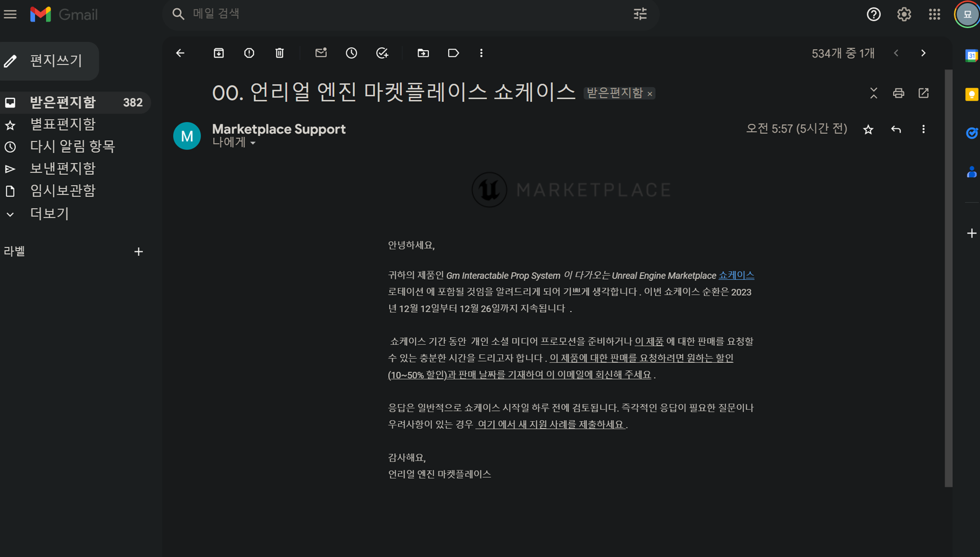Click the search magnifier icon
Image resolution: width=980 pixels, height=557 pixels.
pyautogui.click(x=178, y=14)
